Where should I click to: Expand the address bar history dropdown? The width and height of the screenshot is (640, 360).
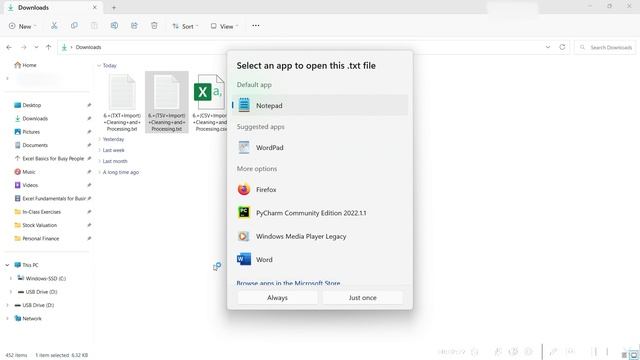[548, 47]
